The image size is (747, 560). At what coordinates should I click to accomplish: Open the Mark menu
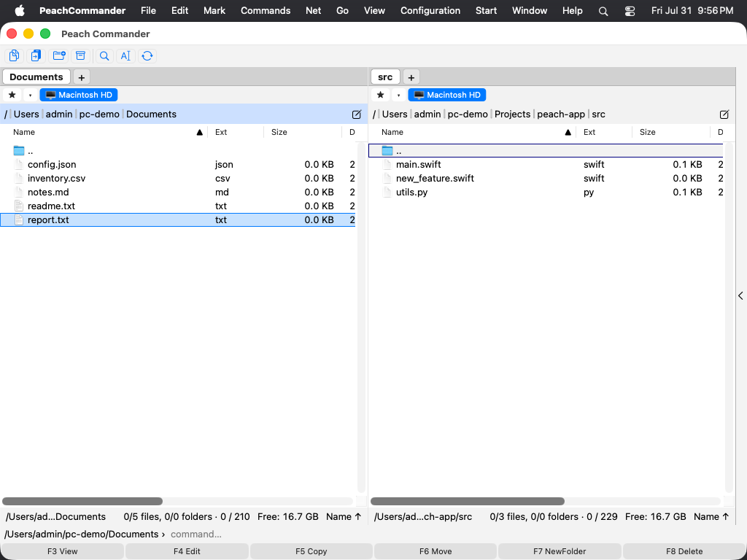(x=214, y=10)
